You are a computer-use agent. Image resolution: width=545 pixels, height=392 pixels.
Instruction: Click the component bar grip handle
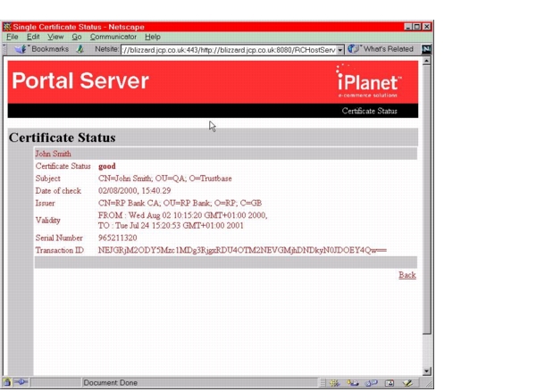(x=323, y=383)
